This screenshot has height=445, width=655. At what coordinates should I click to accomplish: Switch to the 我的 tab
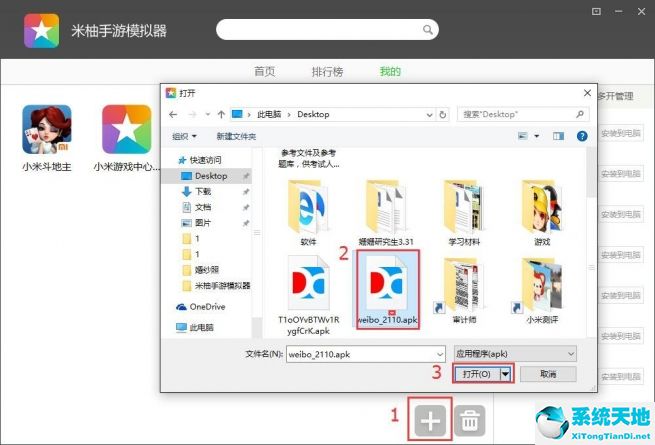[x=390, y=71]
